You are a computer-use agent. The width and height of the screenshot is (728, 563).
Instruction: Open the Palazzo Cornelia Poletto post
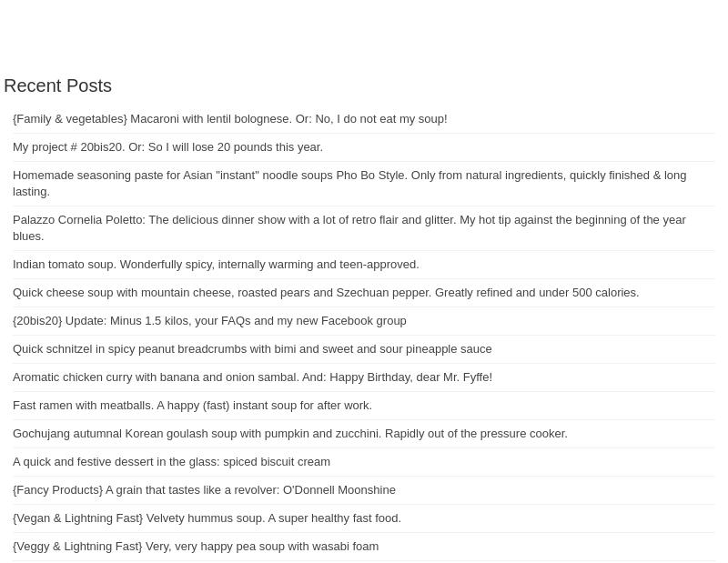[349, 220]
